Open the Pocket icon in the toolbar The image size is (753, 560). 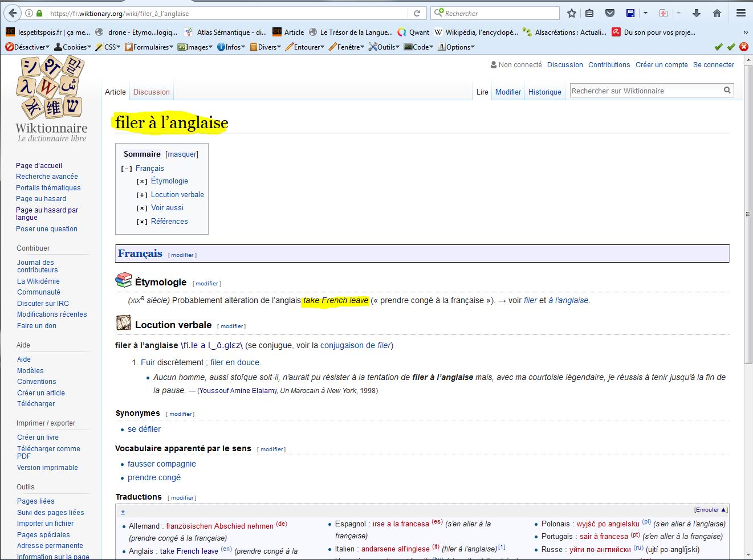609,13
